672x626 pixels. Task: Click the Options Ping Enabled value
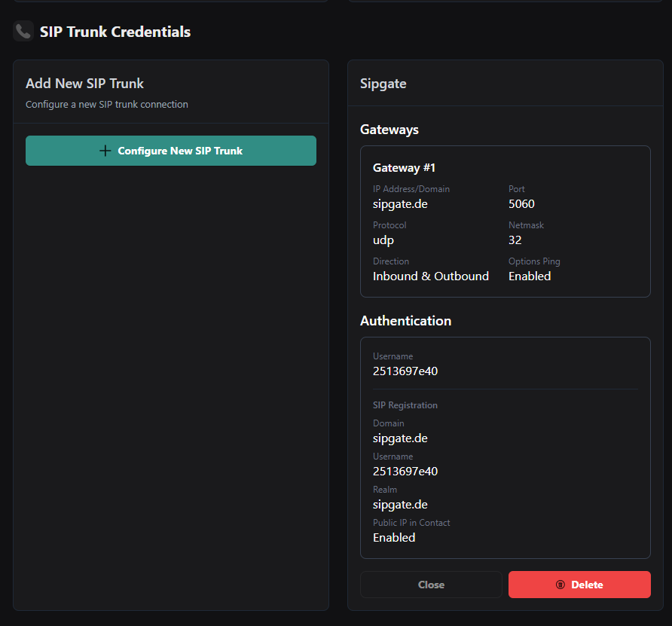[530, 276]
